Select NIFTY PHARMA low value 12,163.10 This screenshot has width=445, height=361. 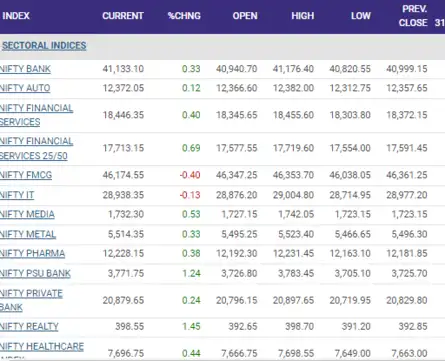(350, 253)
